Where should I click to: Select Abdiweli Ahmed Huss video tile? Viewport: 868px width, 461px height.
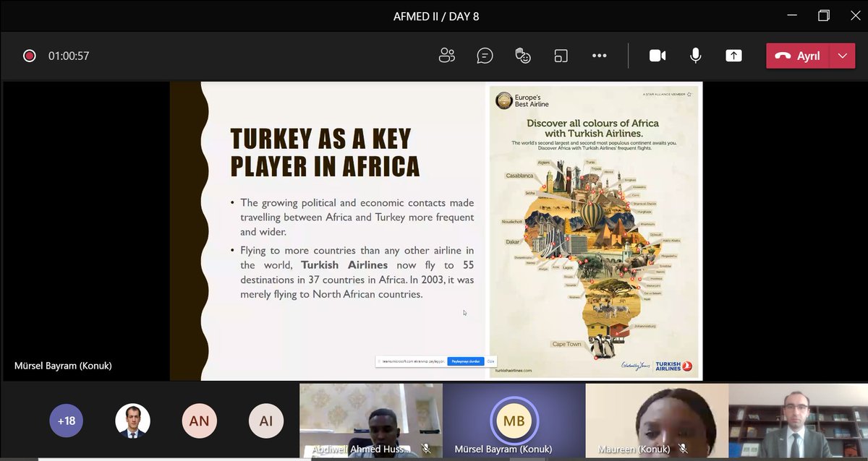(x=370, y=421)
